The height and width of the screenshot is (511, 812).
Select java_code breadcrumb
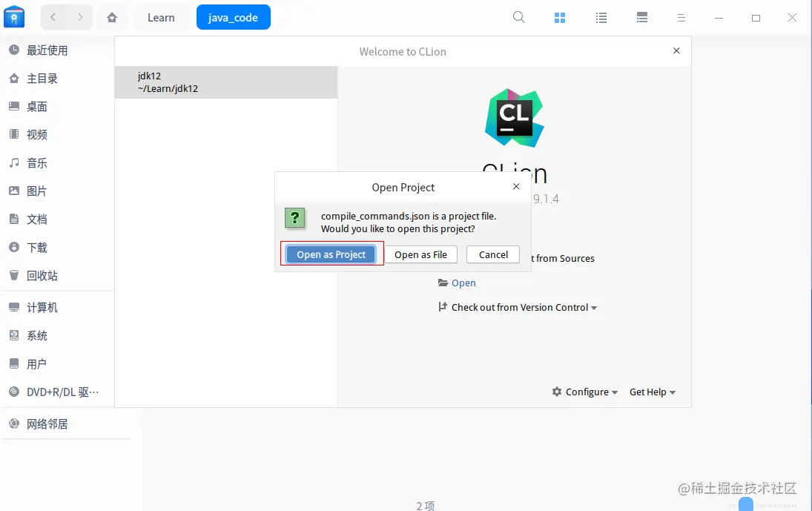click(x=233, y=18)
